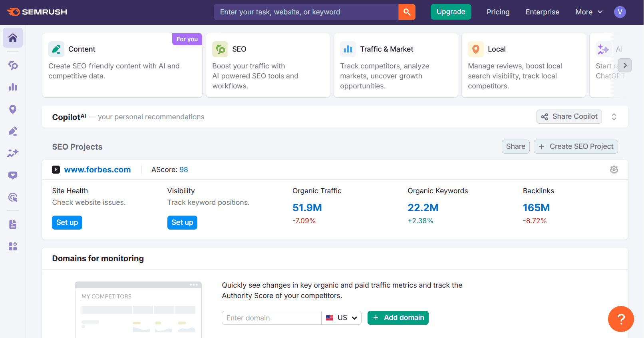Screen dimensions: 644x338
Task: Click the Share Copilot button
Action: coord(569,117)
